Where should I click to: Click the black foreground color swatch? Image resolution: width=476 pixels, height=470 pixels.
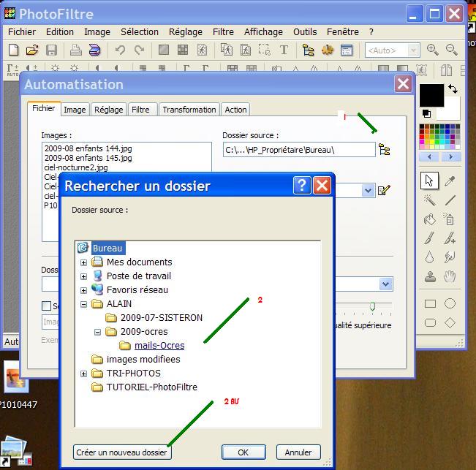(x=431, y=95)
